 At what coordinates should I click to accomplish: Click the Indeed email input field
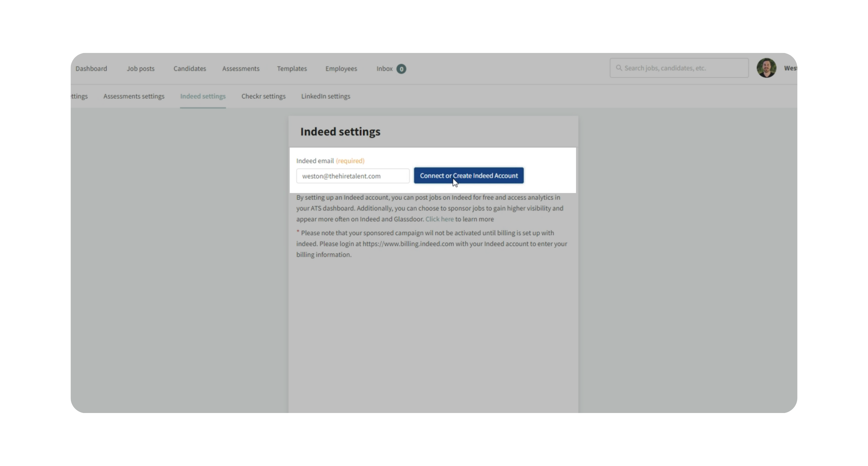coord(353,176)
